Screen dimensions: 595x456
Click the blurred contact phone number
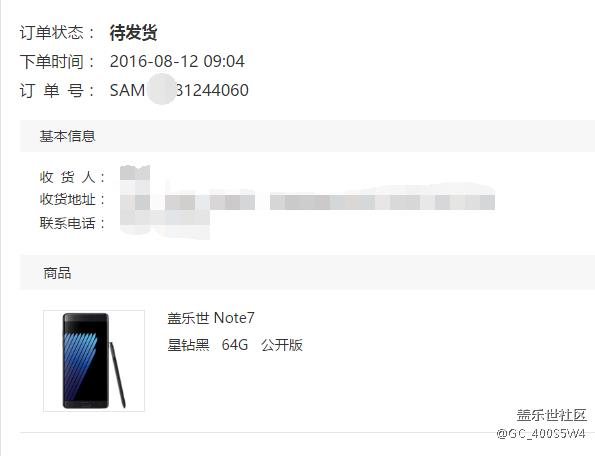coord(165,224)
